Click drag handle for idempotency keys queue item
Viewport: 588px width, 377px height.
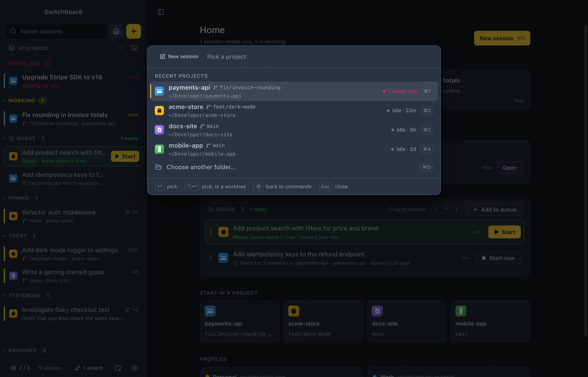point(211,258)
